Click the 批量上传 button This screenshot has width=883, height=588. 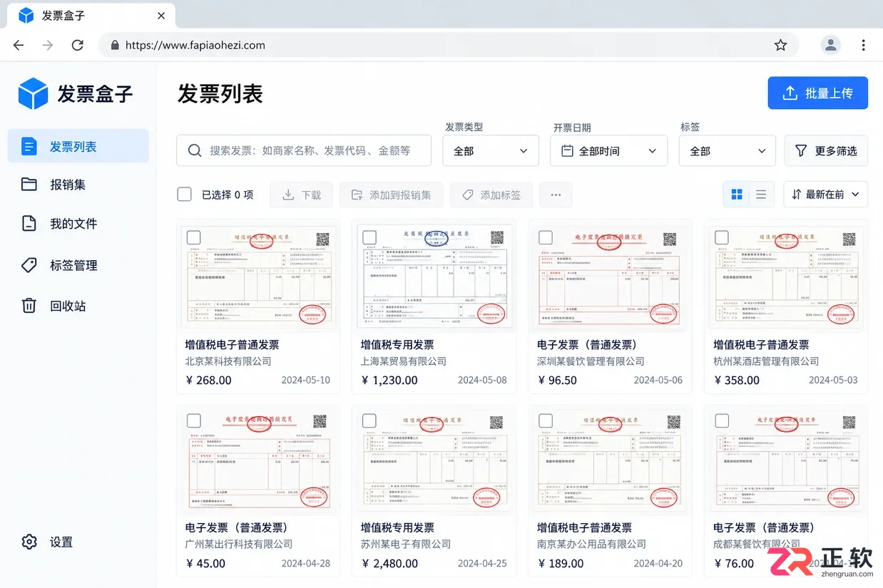817,93
